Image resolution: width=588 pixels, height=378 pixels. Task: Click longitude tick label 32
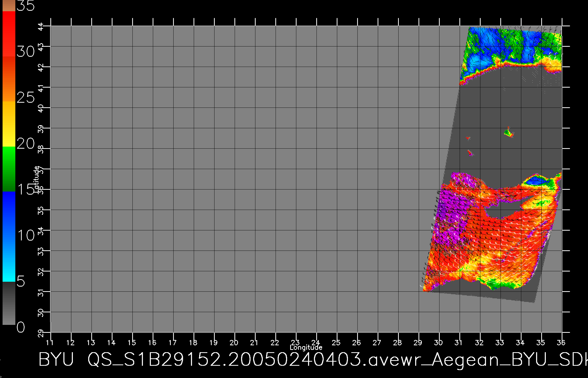point(479,342)
